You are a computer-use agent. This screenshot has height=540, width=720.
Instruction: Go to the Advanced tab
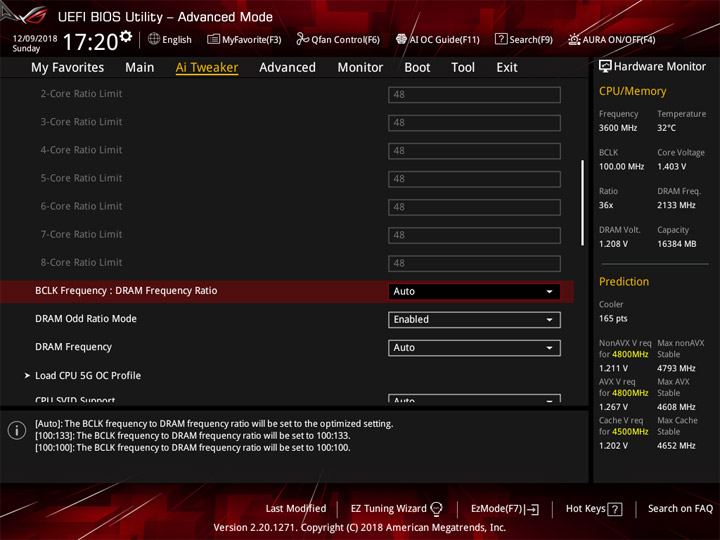[287, 68]
